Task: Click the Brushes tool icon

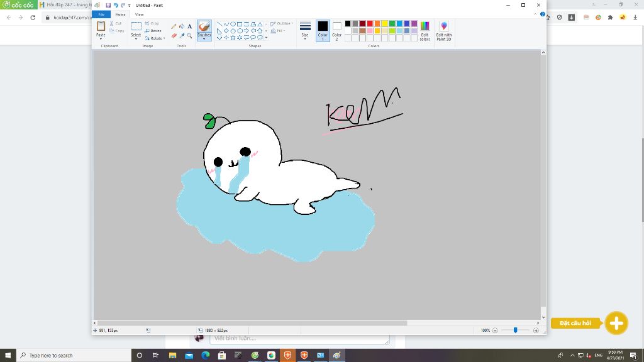Action: [204, 26]
